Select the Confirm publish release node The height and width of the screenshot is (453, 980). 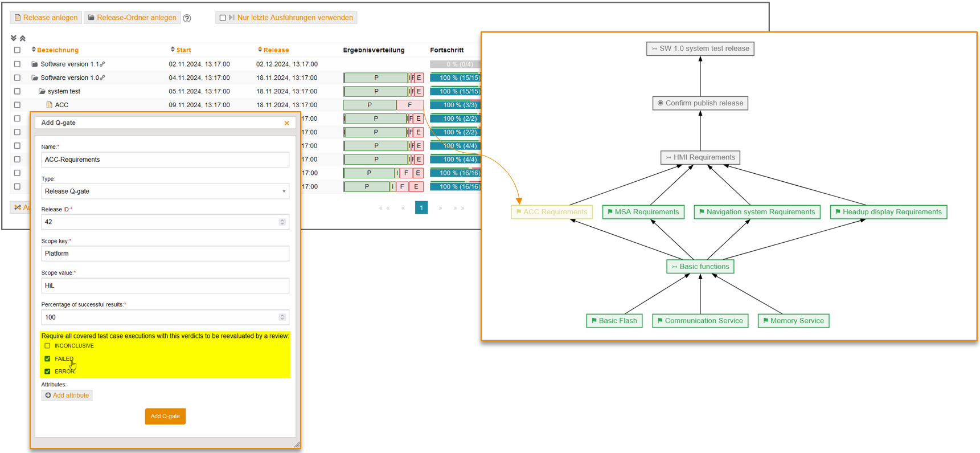tap(700, 103)
